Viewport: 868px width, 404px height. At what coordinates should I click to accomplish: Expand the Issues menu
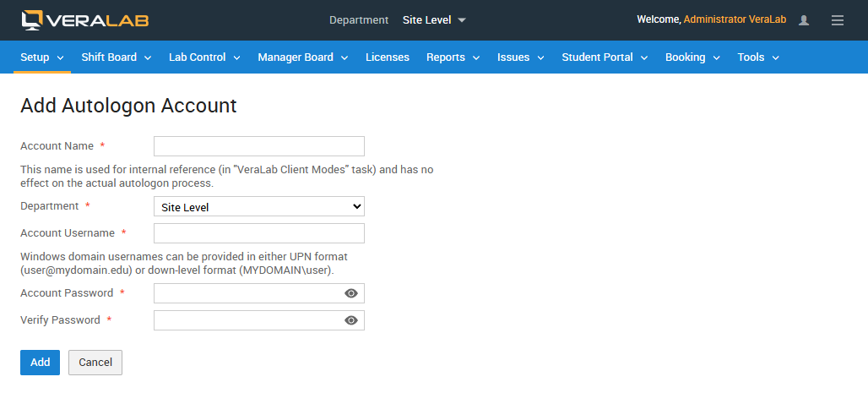click(x=520, y=57)
